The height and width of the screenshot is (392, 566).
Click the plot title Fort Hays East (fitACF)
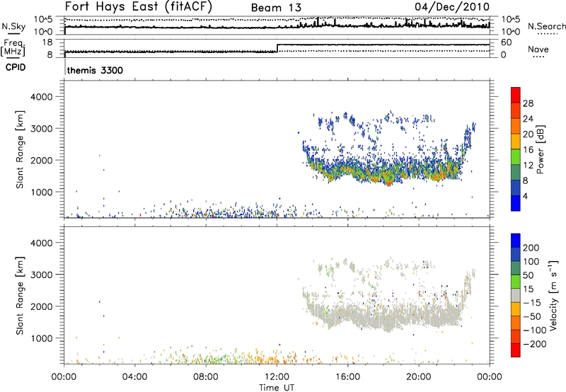[138, 6]
